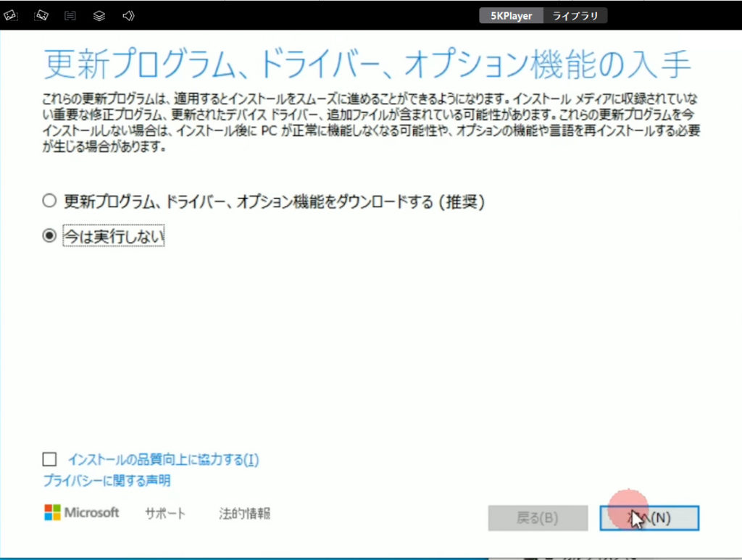742x560 pixels.
Task: Enable the install quality improvement checkbox
Action: click(49, 459)
